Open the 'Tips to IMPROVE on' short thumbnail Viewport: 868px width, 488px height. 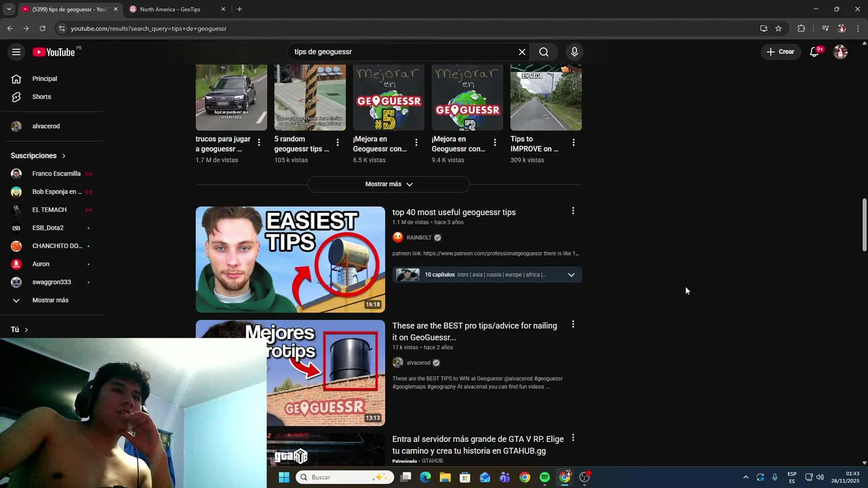(x=546, y=98)
